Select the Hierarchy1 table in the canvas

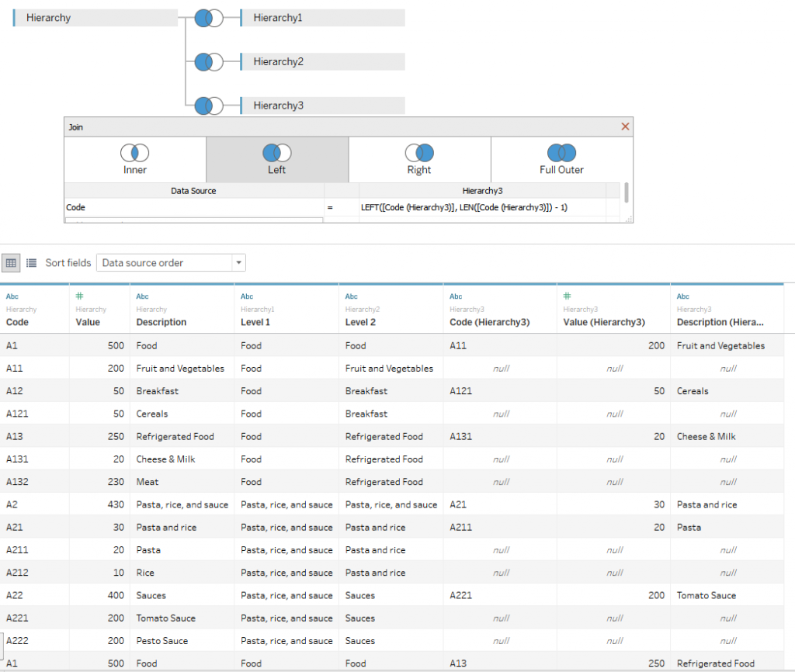322,18
